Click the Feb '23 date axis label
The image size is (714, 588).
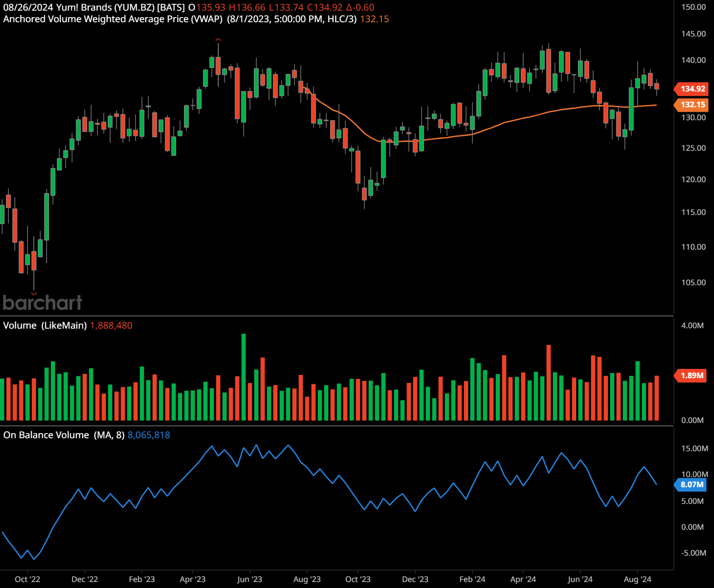(x=142, y=579)
